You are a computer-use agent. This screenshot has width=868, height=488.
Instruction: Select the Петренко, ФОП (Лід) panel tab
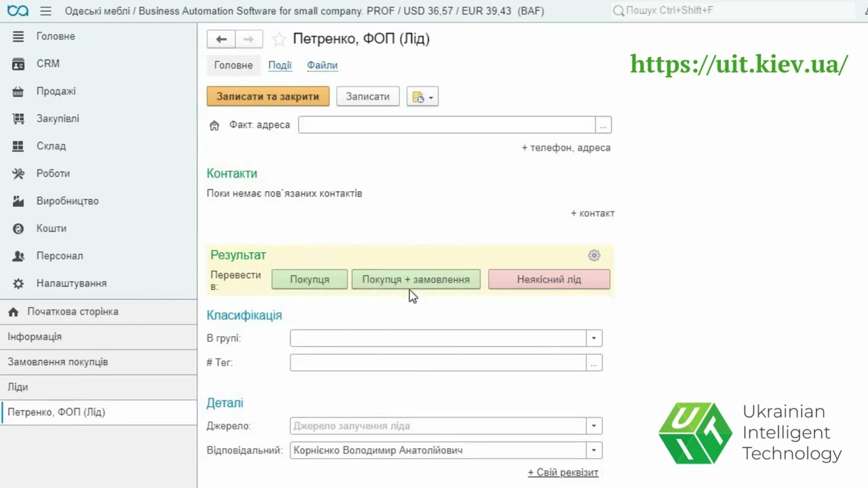(98, 412)
